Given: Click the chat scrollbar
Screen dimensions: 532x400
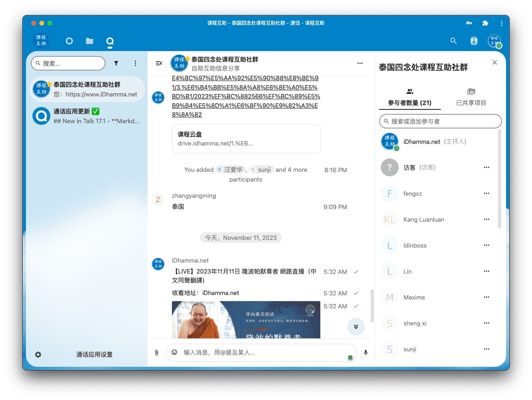Looking at the screenshot, I should pos(372,306).
